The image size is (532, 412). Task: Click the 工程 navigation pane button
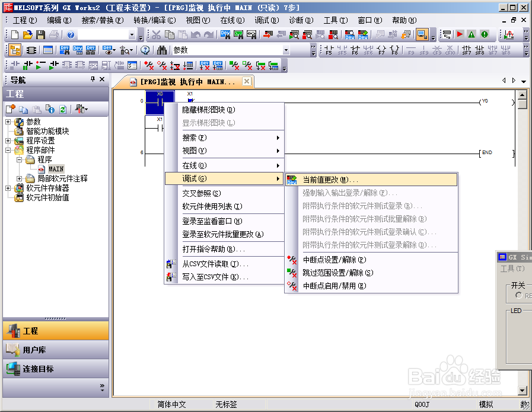56,331
